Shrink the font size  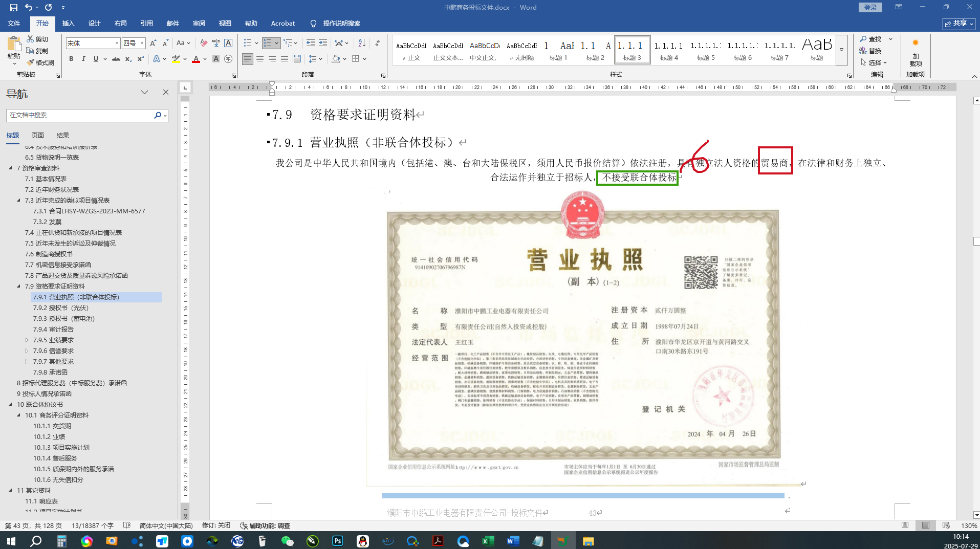tap(165, 43)
